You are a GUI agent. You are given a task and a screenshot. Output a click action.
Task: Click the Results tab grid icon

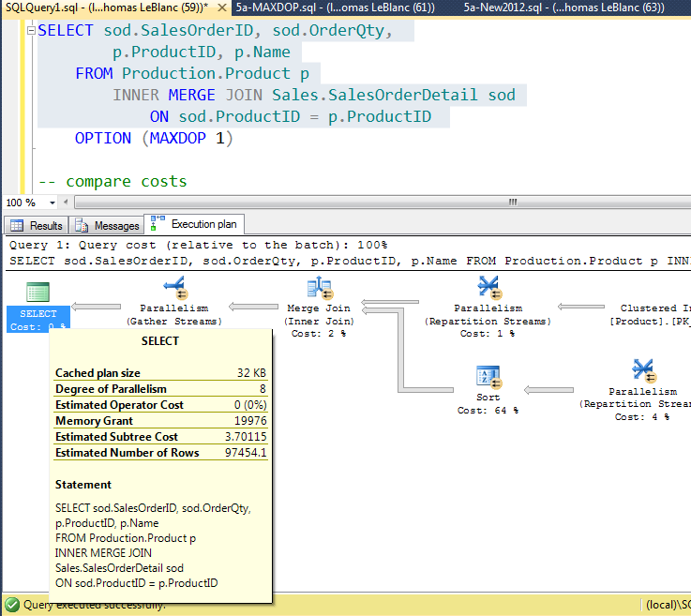point(17,226)
